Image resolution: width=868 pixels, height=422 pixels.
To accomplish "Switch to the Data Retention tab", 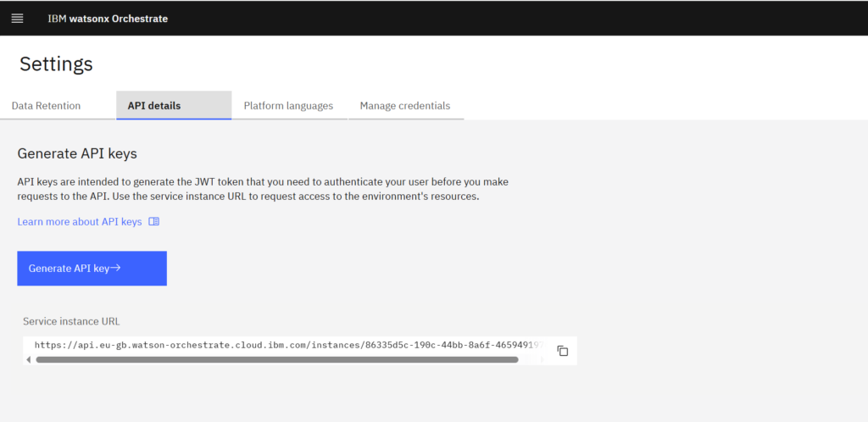I will point(47,106).
